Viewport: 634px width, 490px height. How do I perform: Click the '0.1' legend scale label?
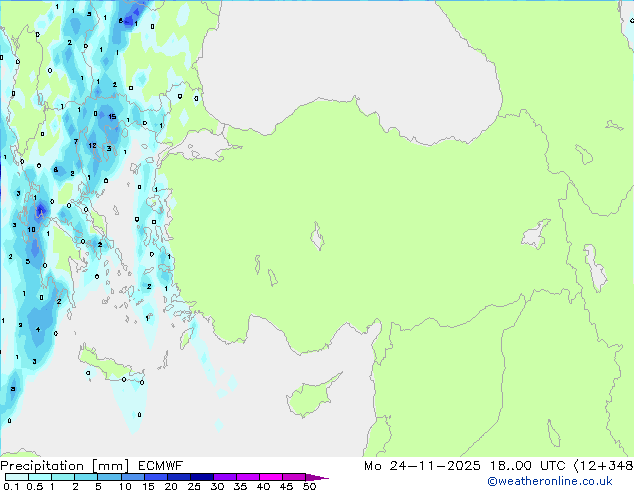point(11,486)
